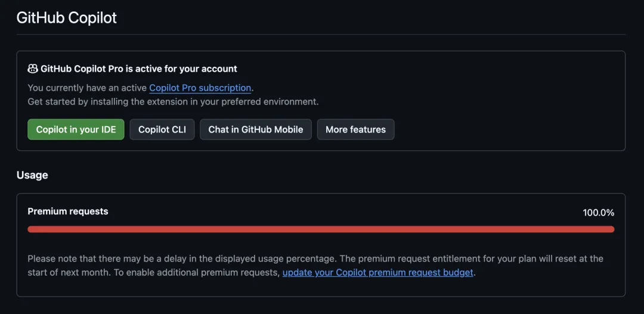Click the 'Get started by installing' instruction text

point(173,102)
